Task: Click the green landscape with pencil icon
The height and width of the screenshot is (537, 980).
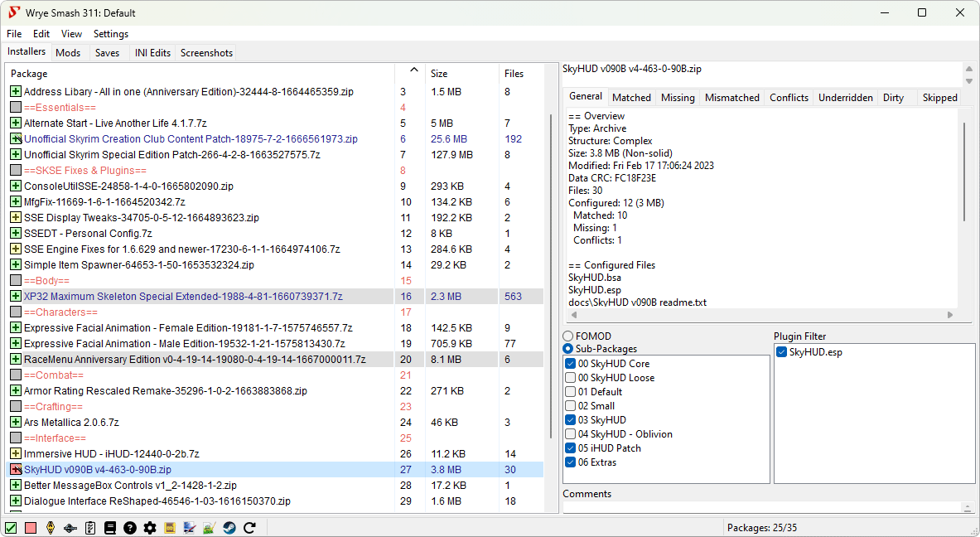Action: (210, 528)
